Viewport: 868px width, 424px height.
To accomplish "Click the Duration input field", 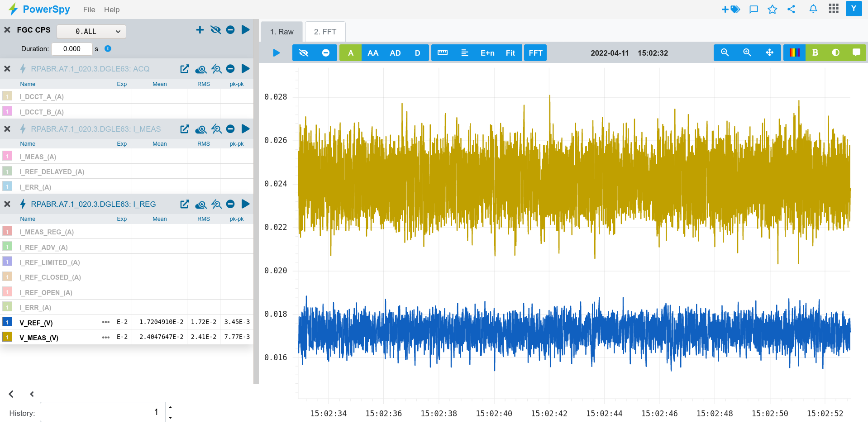I will click(72, 49).
